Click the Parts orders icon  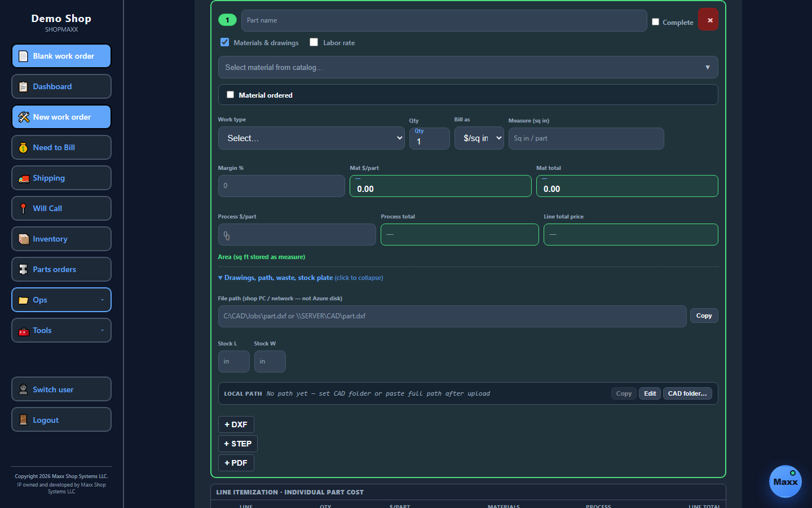[23, 270]
